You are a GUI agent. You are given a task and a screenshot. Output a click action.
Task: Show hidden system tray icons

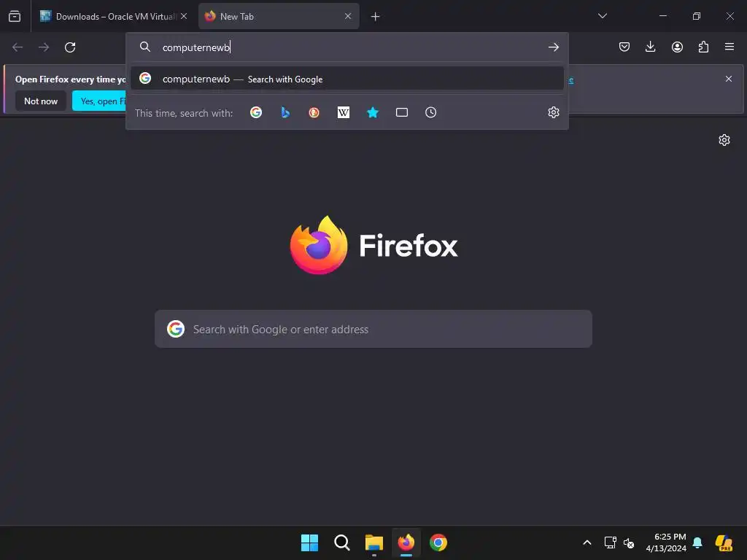587,542
